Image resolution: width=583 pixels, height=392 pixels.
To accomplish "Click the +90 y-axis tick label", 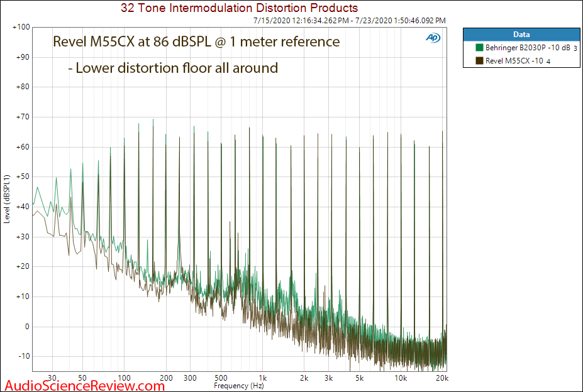I will click(22, 57).
